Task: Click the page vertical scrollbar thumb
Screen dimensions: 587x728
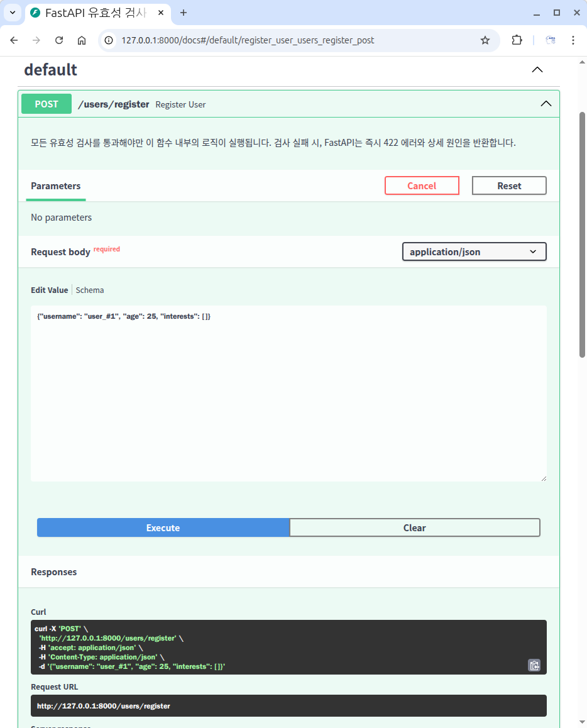Action: (582, 234)
